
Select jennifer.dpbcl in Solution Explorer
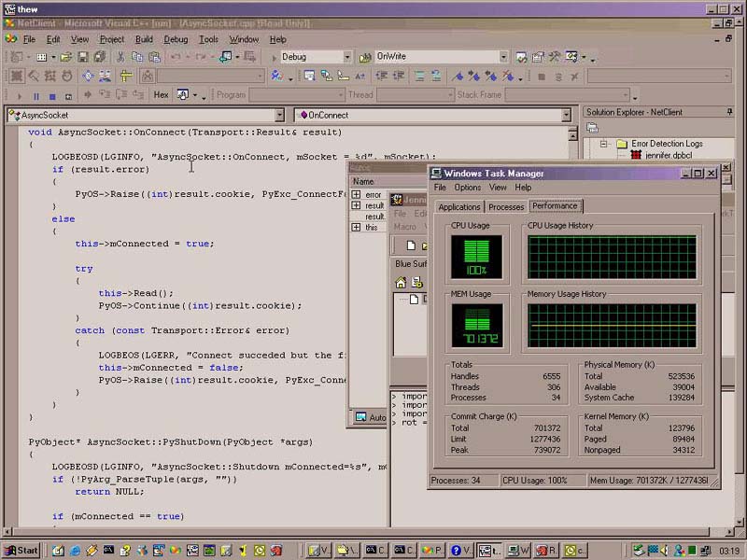669,155
